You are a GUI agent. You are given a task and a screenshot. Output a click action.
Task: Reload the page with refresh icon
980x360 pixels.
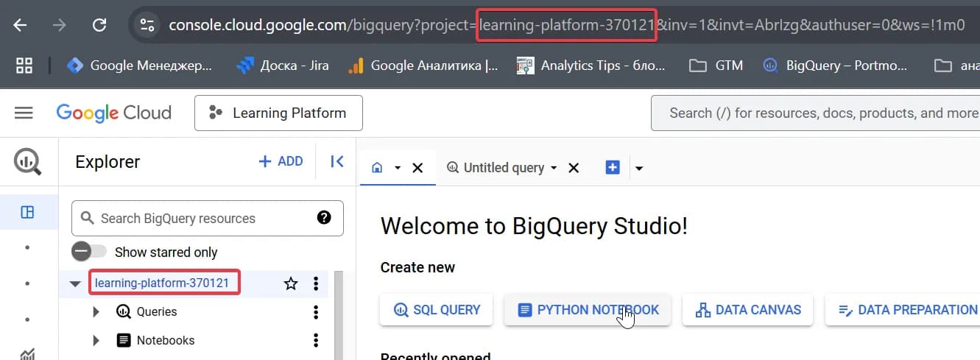click(99, 25)
